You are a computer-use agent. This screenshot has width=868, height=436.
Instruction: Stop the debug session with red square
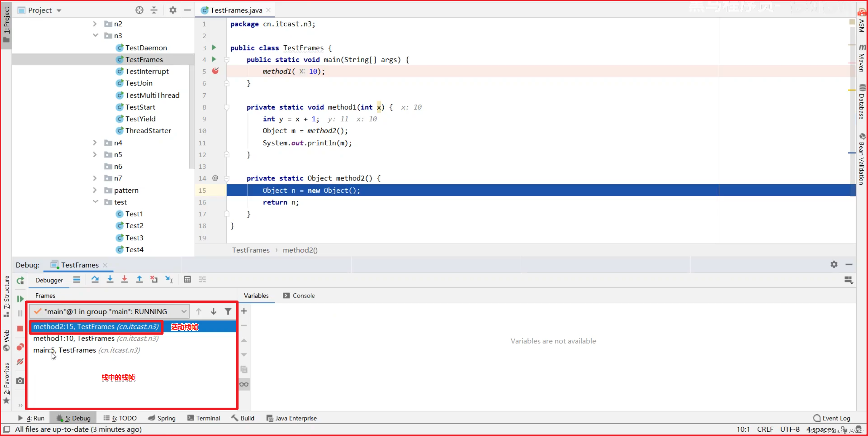20,328
